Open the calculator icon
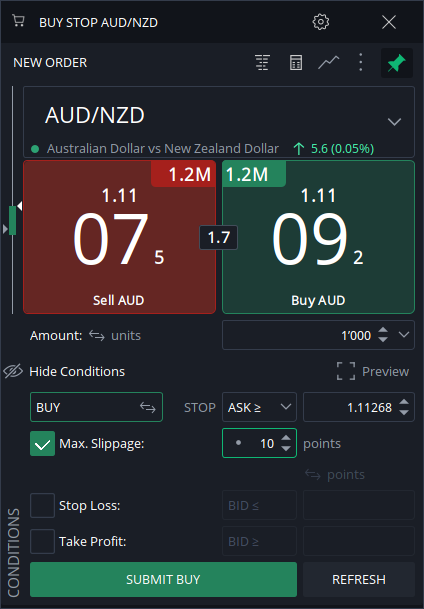Screen dimensions: 424x609 coord(296,63)
